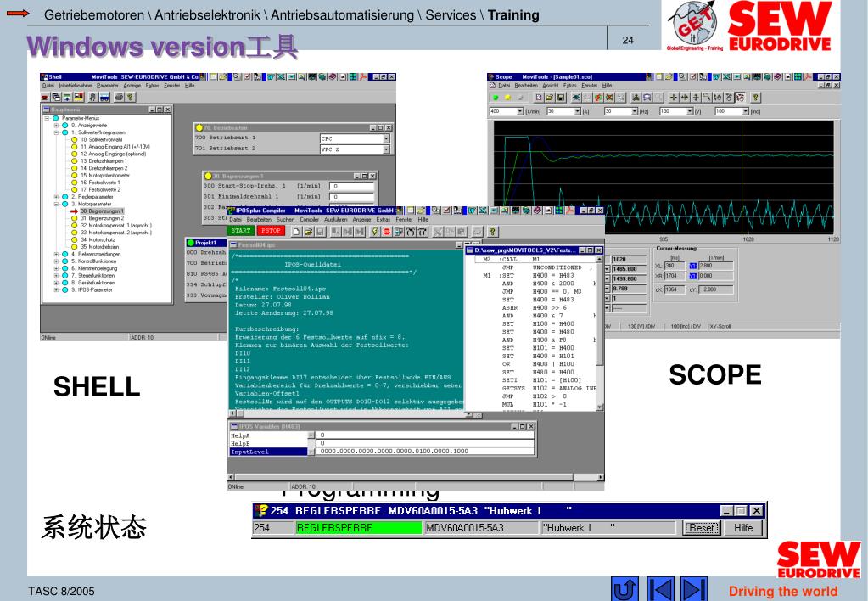This screenshot has height=601, width=868.
Task: Click the green START button
Action: [x=241, y=231]
